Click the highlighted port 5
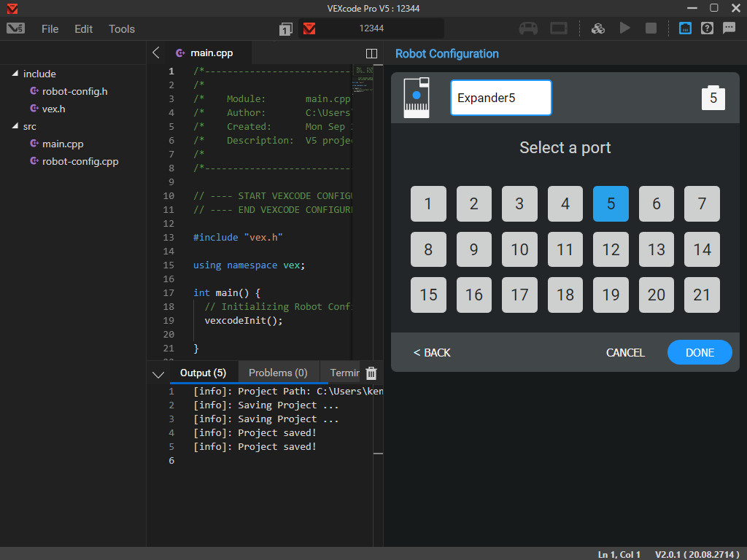The width and height of the screenshot is (747, 560). point(611,204)
